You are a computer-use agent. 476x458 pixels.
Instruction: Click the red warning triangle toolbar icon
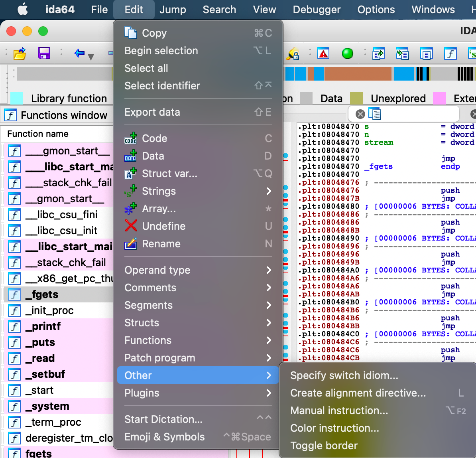click(x=323, y=53)
